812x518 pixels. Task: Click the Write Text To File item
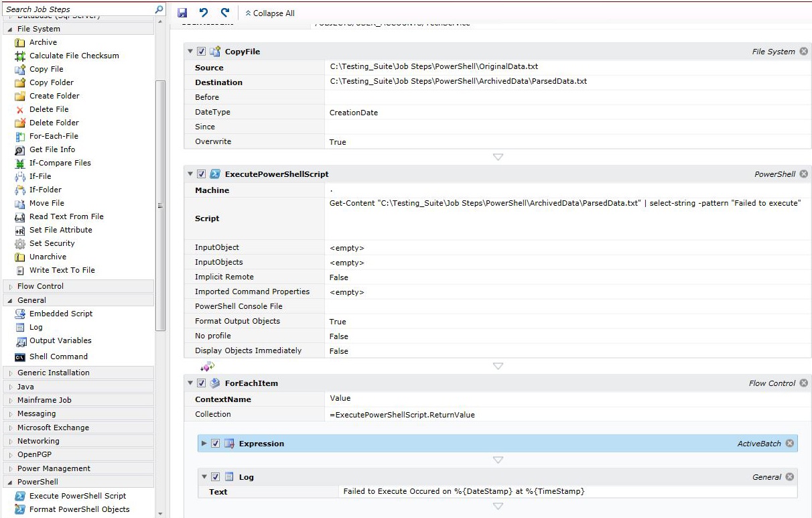tap(62, 270)
